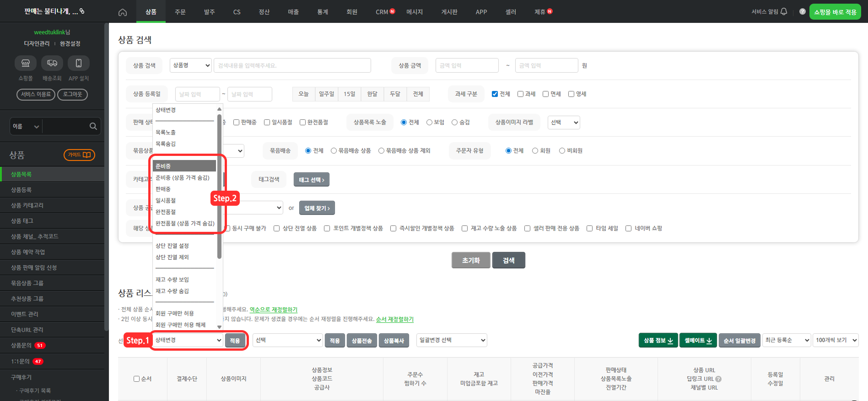Screen dimensions: 868x401
Task: Select the 비회원 radio for 주문자 유형
Action: click(x=562, y=151)
